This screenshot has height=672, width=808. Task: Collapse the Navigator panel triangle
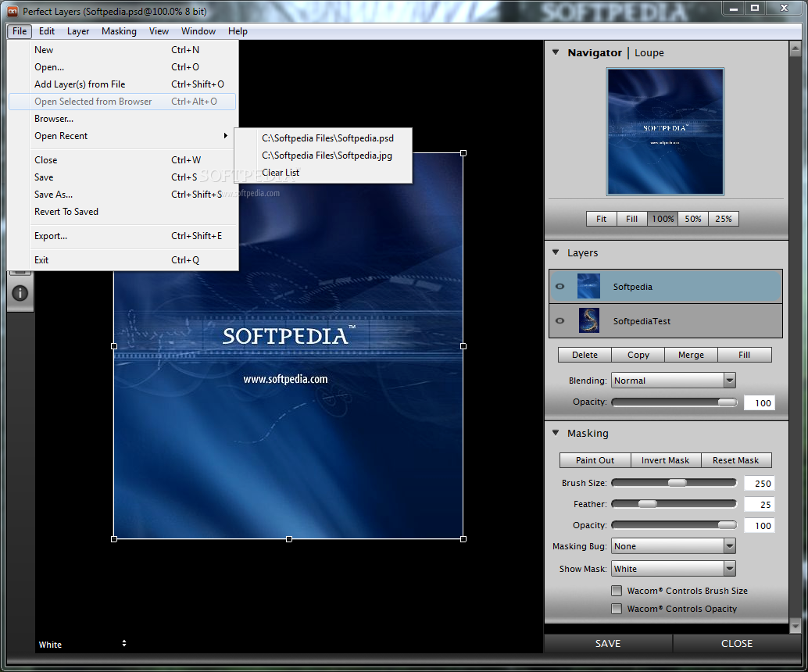click(556, 52)
